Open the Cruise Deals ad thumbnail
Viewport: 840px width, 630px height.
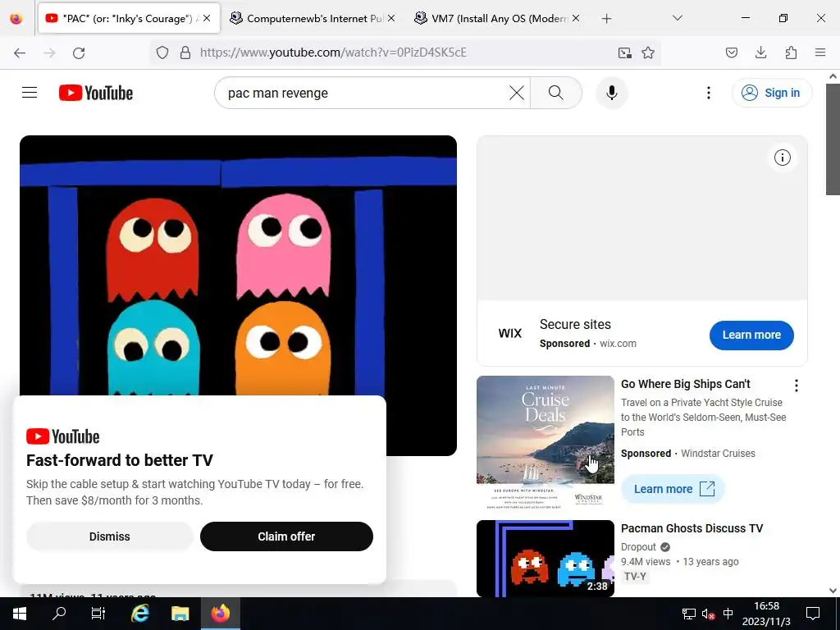545,442
